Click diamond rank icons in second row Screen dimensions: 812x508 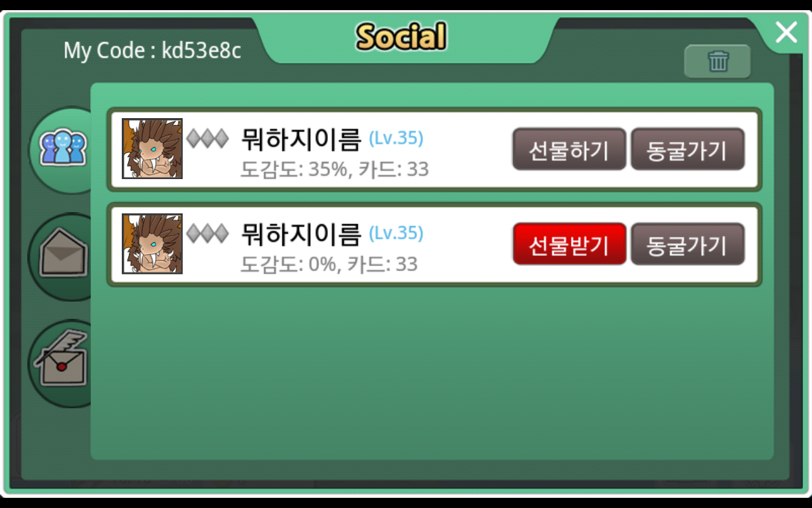(x=207, y=234)
